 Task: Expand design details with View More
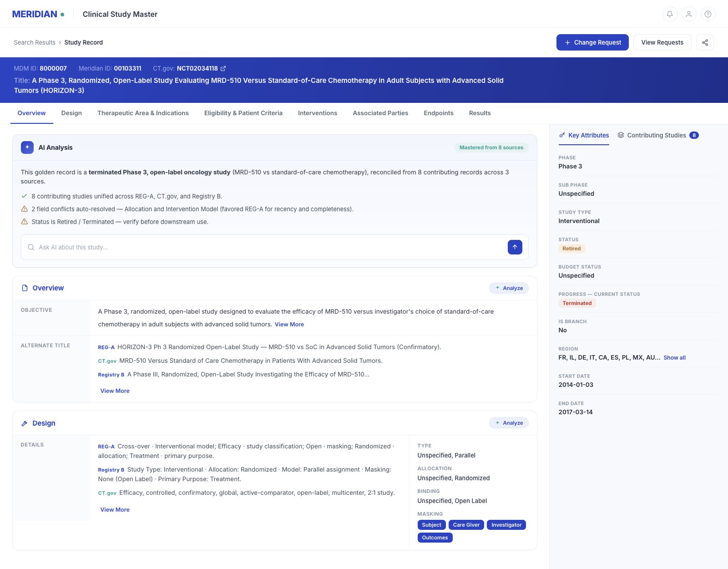115,510
